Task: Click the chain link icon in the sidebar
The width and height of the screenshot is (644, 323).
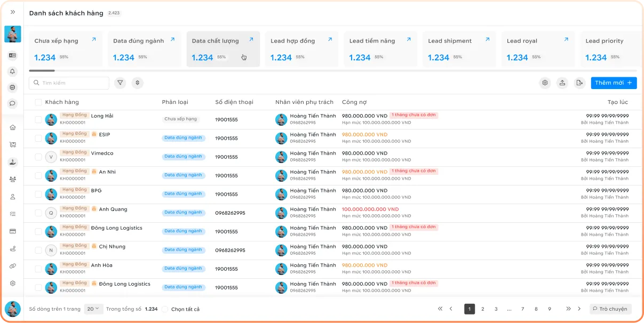Action: (x=13, y=266)
